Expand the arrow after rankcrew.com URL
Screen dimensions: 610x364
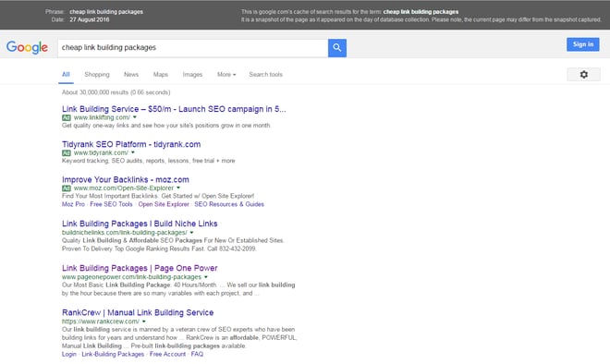[x=143, y=322]
